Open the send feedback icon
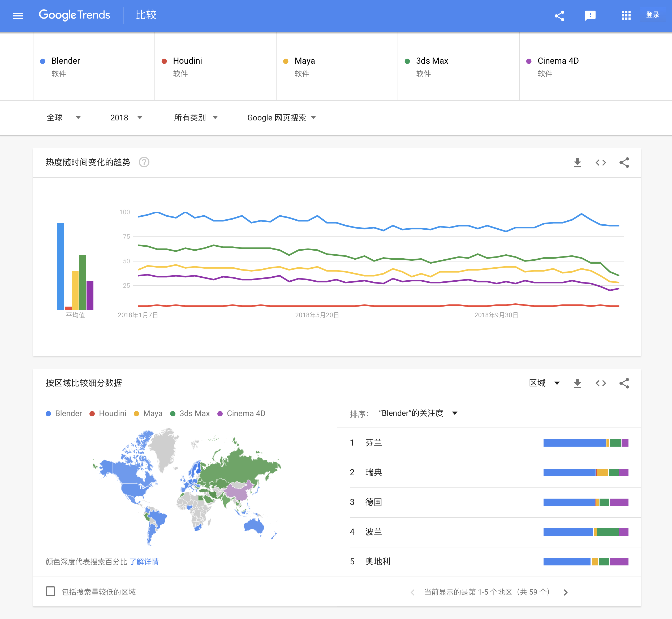Viewport: 672px width, 619px height. [x=590, y=16]
